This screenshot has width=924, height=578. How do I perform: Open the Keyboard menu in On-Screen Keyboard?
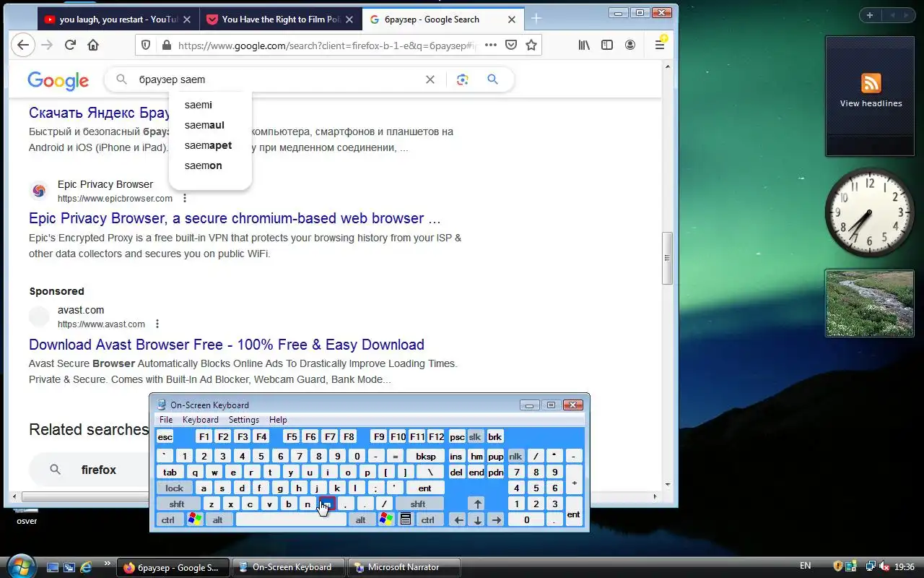pyautogui.click(x=201, y=420)
